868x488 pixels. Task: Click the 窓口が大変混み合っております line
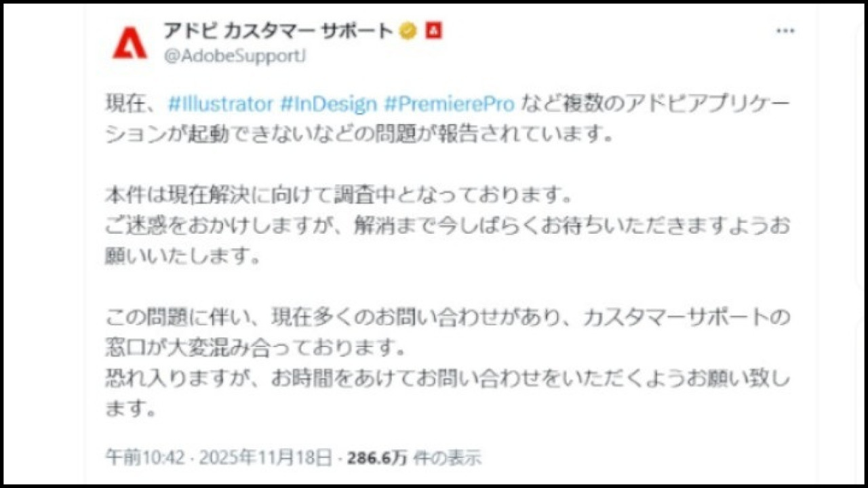pos(254,348)
